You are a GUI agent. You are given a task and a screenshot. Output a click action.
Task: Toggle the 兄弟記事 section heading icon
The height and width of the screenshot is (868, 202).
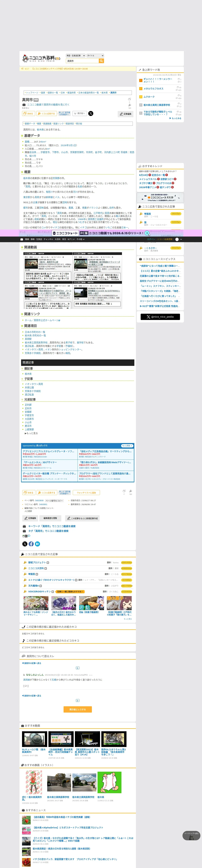22,400
